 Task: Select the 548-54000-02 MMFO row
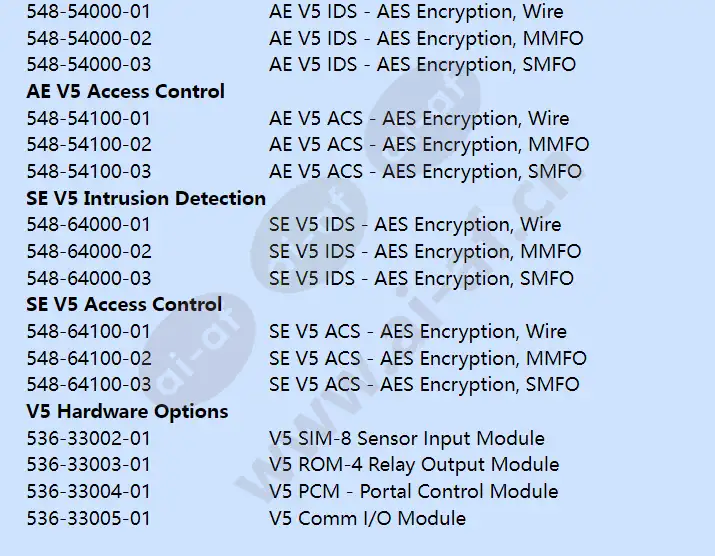[305, 38]
